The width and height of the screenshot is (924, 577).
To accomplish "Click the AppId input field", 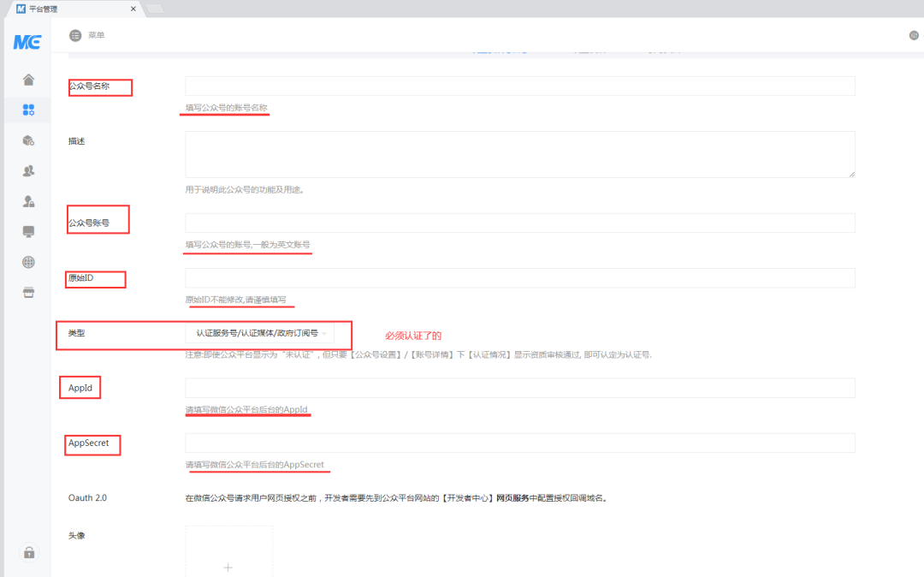I will [519, 387].
